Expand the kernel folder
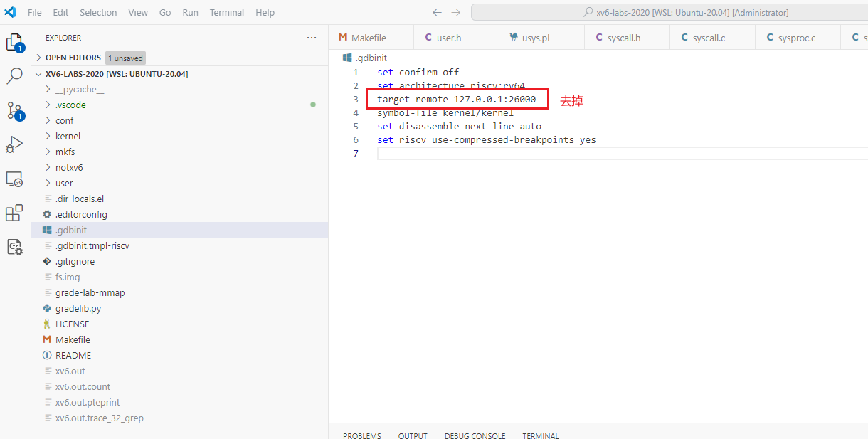Image resolution: width=868 pixels, height=439 pixels. click(68, 136)
